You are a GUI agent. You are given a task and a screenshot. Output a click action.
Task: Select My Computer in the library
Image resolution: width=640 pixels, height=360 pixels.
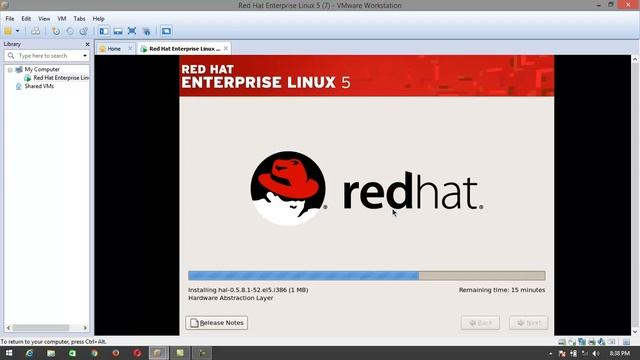pyautogui.click(x=42, y=69)
